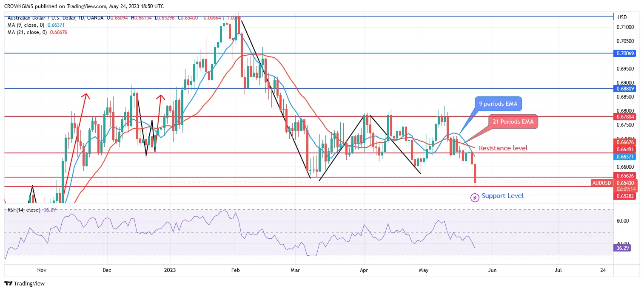Click the 0.70069 price level label
The width and height of the screenshot is (644, 291).
(624, 54)
